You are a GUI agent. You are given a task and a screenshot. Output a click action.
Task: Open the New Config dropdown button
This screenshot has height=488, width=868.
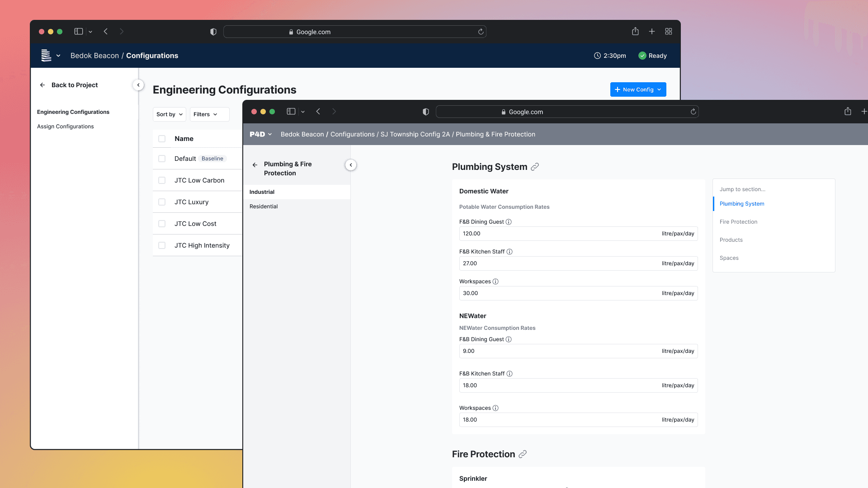[638, 89]
